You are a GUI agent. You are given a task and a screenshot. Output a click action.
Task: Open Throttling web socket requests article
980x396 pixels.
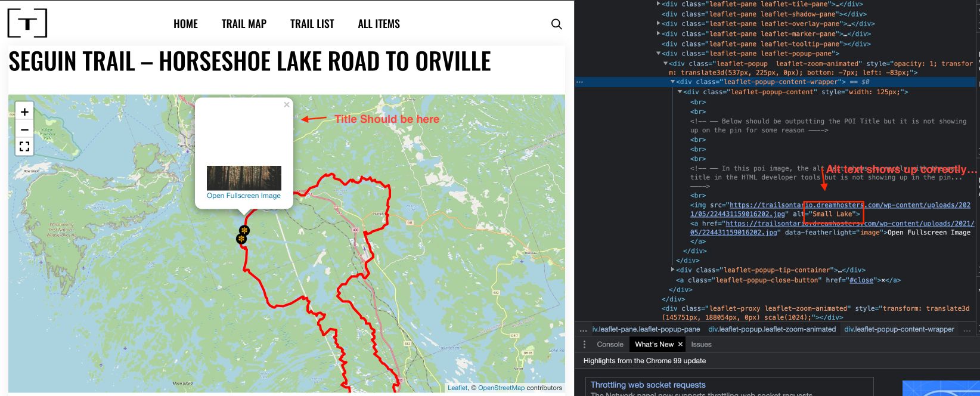(x=648, y=385)
